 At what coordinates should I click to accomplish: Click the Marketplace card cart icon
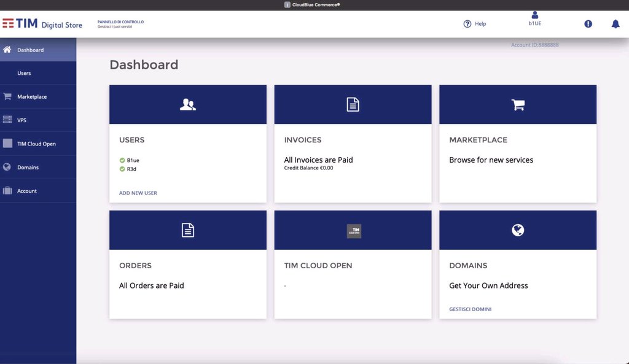(518, 105)
